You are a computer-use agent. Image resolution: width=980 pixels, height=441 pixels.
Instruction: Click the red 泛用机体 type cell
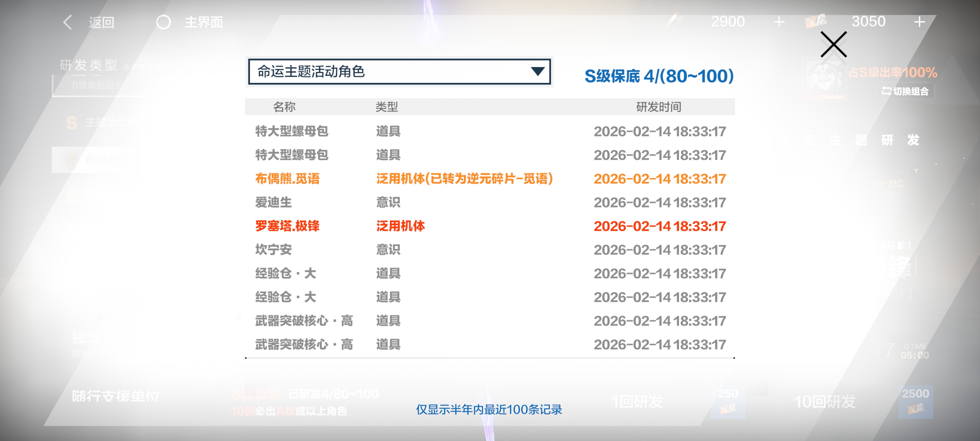400,226
